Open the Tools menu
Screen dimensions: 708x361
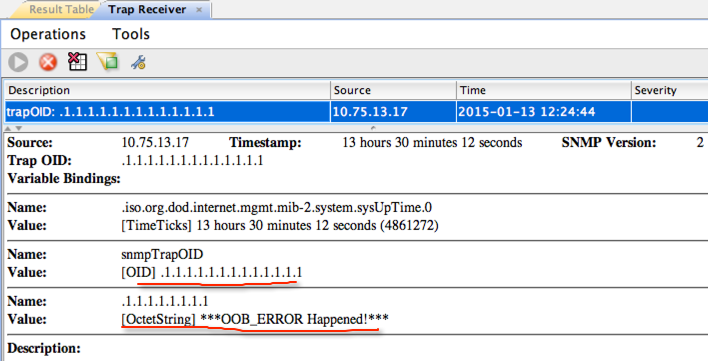click(x=131, y=34)
